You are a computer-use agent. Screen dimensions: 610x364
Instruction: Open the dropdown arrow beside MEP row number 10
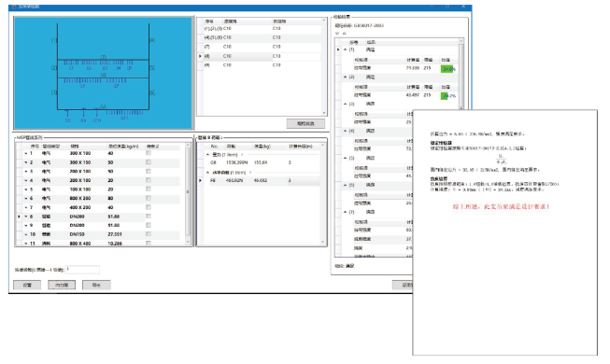(26, 234)
